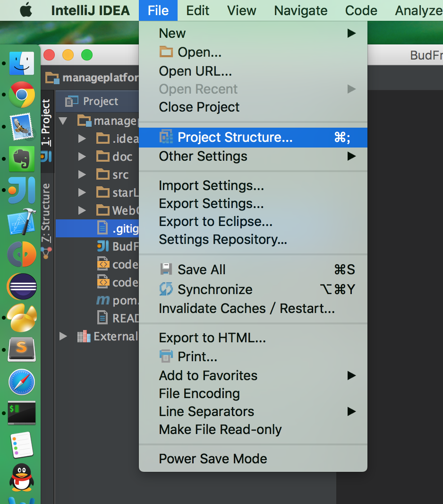Click the Save All floppy icon
The width and height of the screenshot is (443, 504).
[x=166, y=269]
